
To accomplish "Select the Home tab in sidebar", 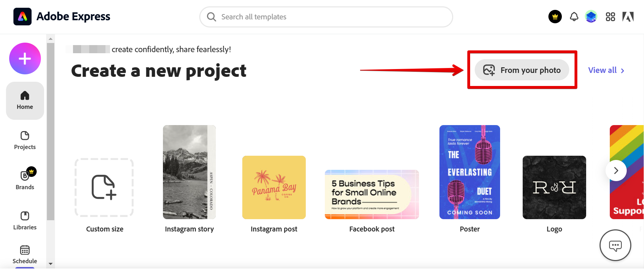I will [25, 100].
